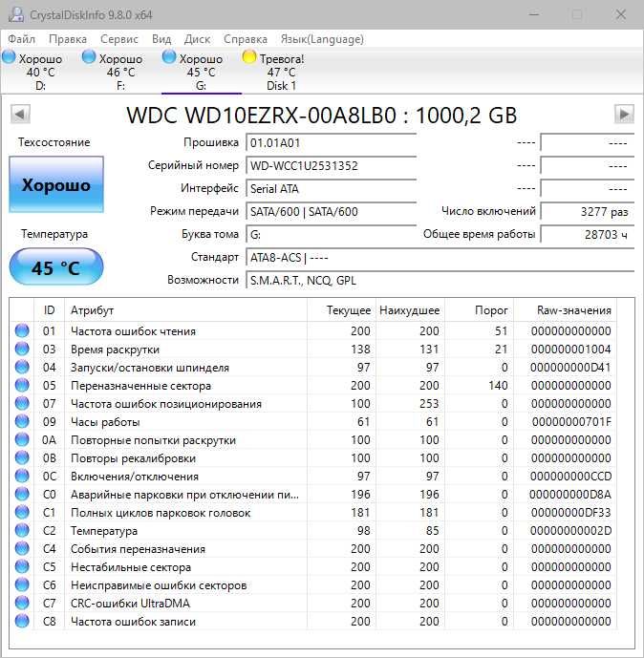Select row Переназначенные сектора

pos(312,385)
